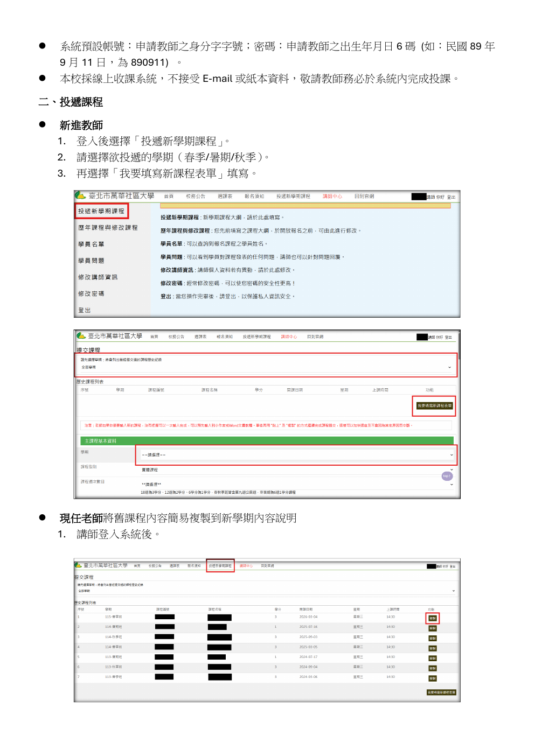Click the 課程名稱 column header in the form screenshot
Screen dimensions: 535x756
210,390
